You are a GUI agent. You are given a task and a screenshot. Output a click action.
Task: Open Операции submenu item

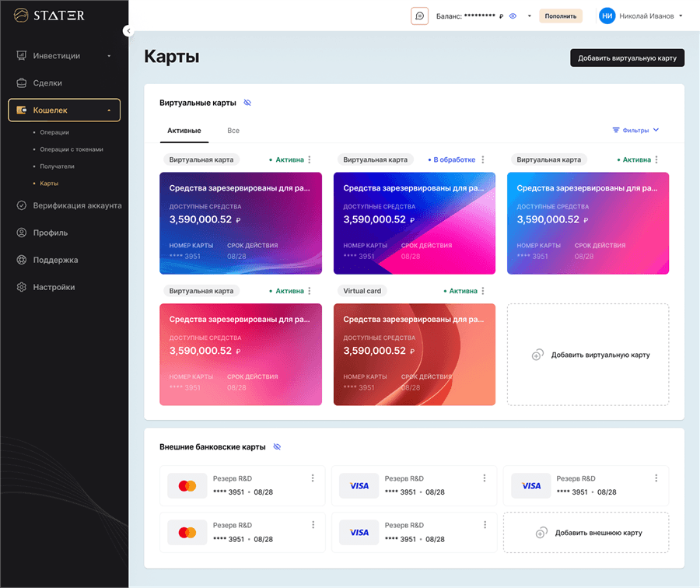[x=54, y=132]
